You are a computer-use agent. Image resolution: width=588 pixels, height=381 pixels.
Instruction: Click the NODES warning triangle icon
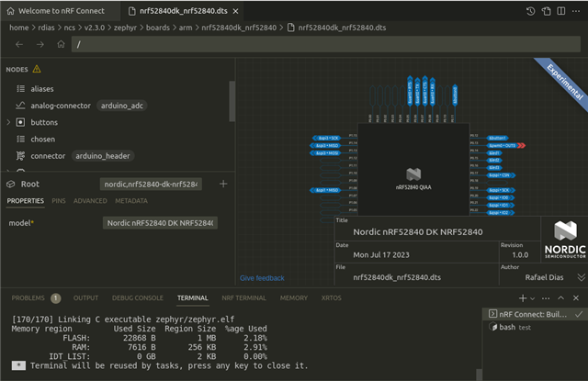coord(37,69)
